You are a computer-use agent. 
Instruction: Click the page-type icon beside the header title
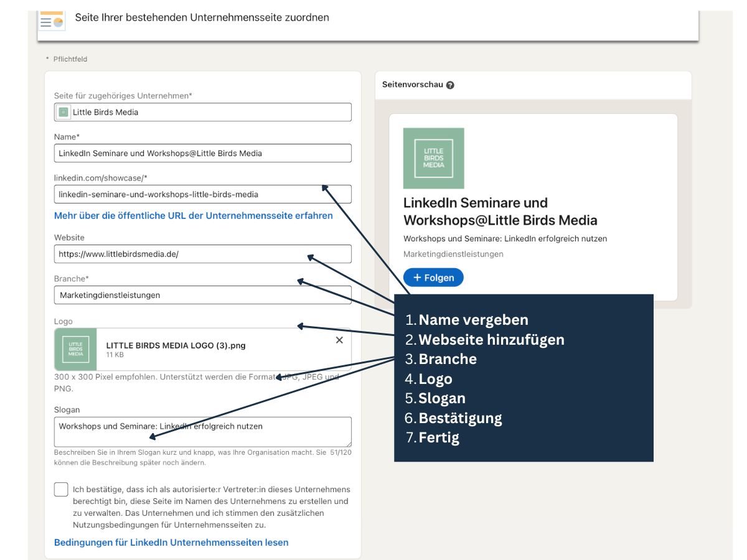pyautogui.click(x=52, y=21)
